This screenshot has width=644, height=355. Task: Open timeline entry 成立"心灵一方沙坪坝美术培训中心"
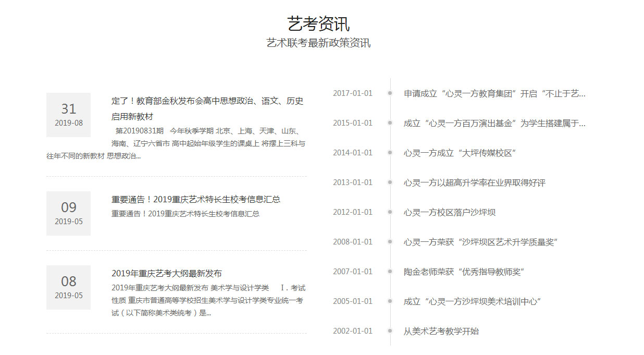click(x=472, y=302)
